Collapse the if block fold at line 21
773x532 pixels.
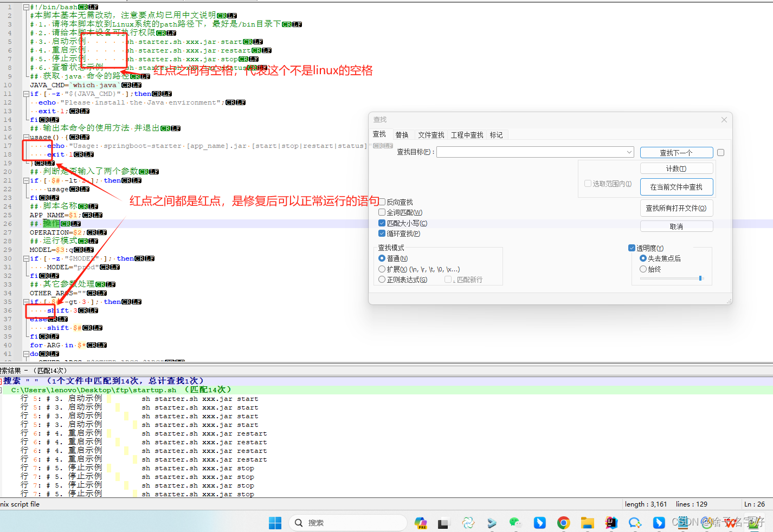coord(26,180)
